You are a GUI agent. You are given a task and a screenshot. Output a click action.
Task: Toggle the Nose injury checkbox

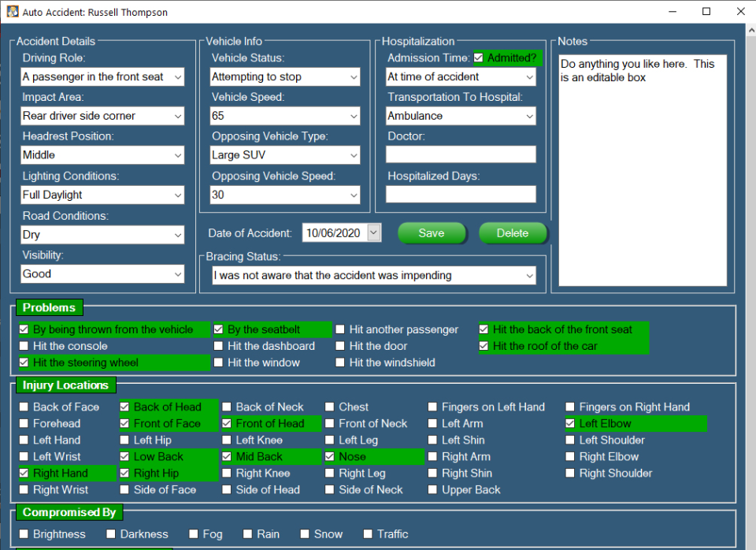point(330,456)
